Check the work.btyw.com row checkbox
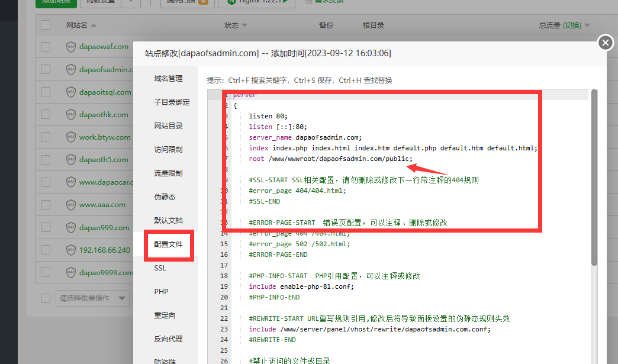This screenshot has width=618, height=364. click(x=46, y=137)
